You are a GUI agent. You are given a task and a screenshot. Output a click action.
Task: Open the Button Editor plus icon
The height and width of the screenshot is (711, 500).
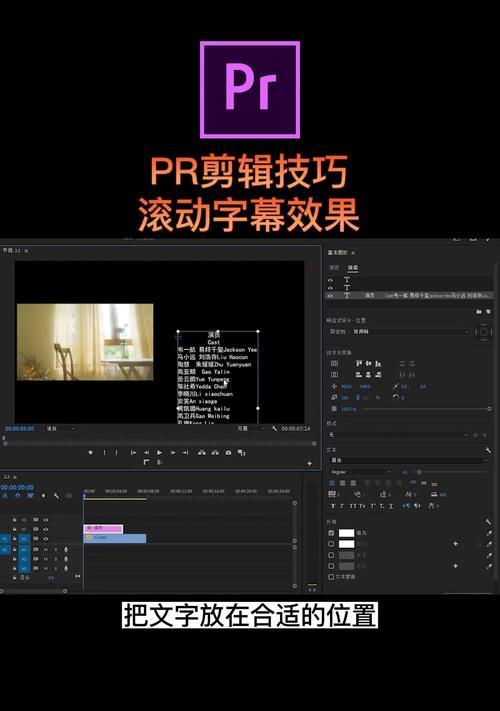coord(309,463)
